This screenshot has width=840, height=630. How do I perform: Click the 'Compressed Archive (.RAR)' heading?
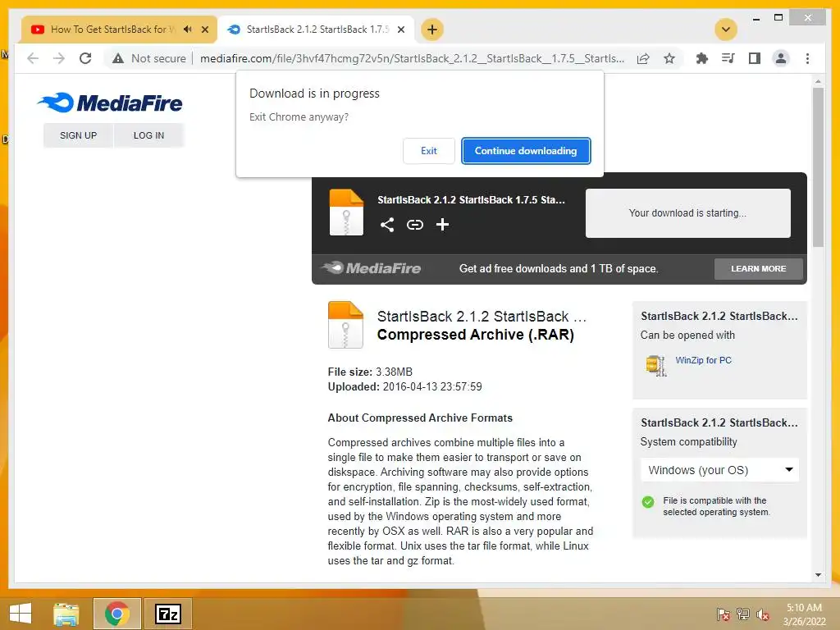point(475,335)
